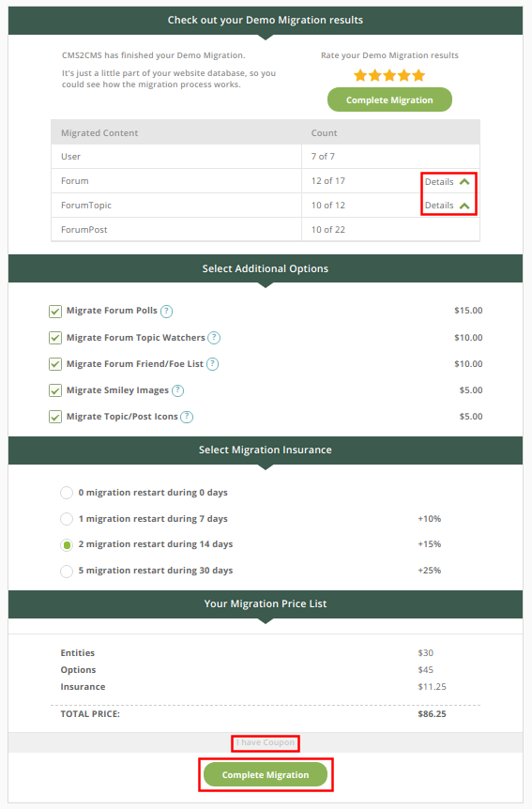
Task: Uncheck Migrate Forum Polls checkbox
Action: (x=55, y=311)
